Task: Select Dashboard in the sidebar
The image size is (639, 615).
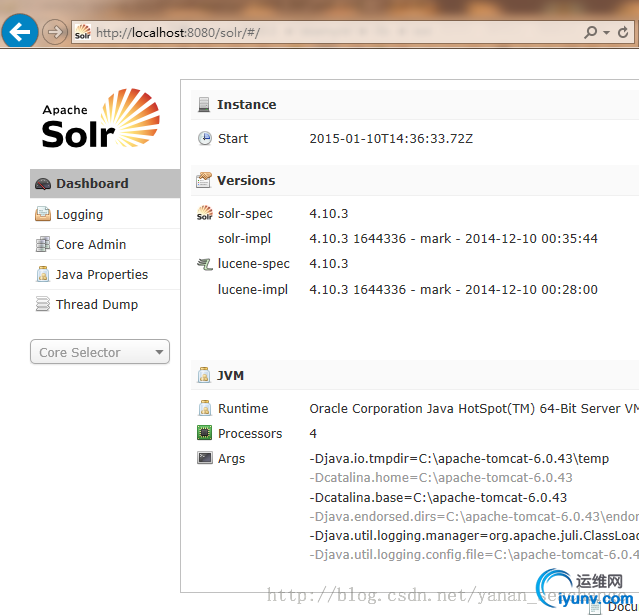Action: tap(105, 183)
